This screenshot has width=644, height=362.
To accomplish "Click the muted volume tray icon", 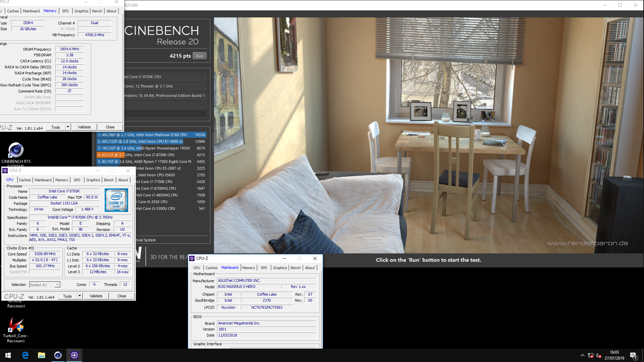I will (599, 356).
